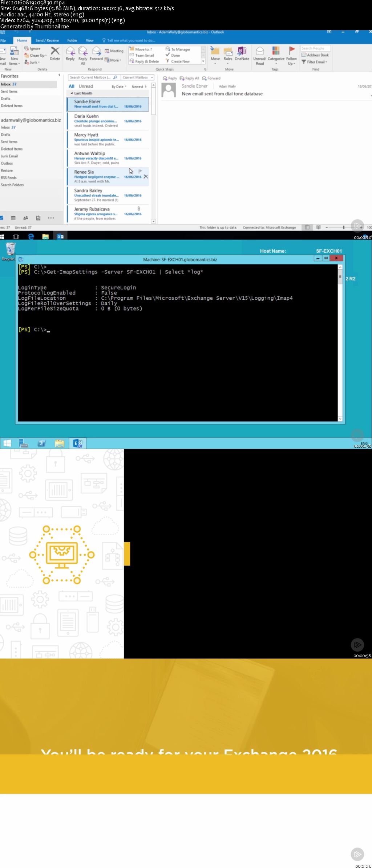The height and width of the screenshot is (868, 372).
Task: Open the Daria Kuehn email
Action: pyautogui.click(x=108, y=121)
